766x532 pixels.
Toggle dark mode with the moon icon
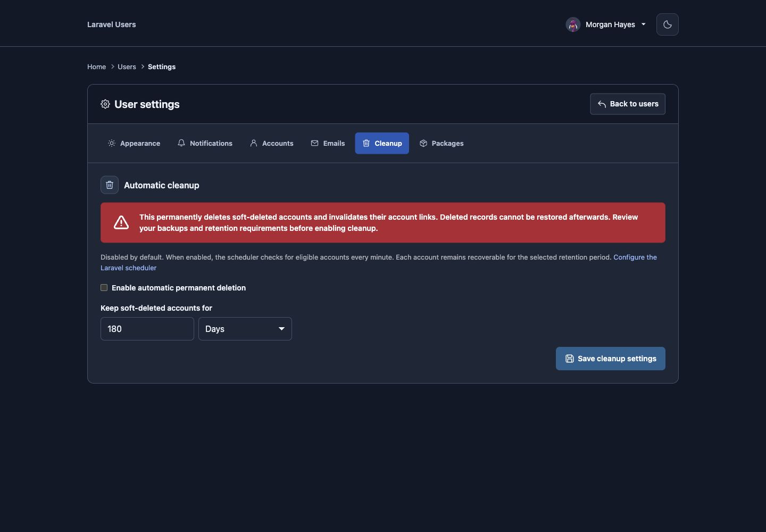click(667, 24)
